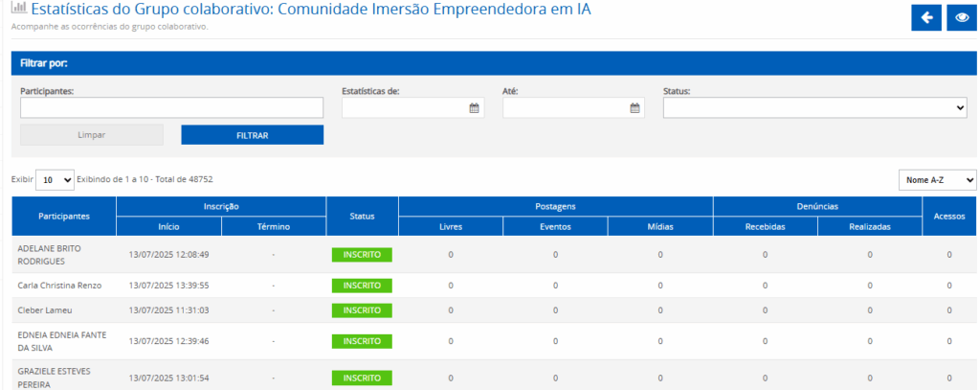Focus the Participantes filter input
Viewport: 980px width, 390px height.
coord(172,108)
